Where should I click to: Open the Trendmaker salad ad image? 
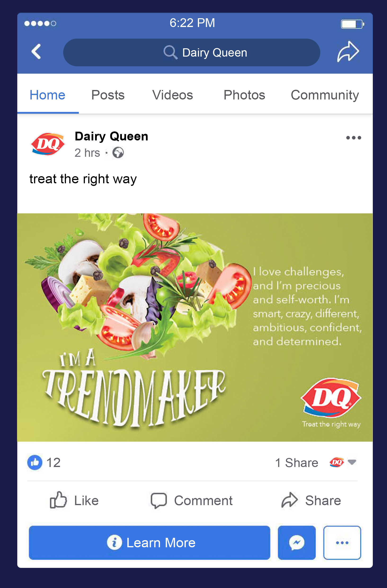pyautogui.click(x=195, y=327)
